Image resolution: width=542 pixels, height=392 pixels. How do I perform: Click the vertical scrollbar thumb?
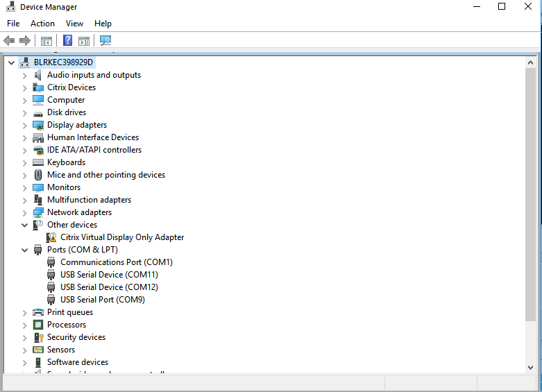(530, 194)
